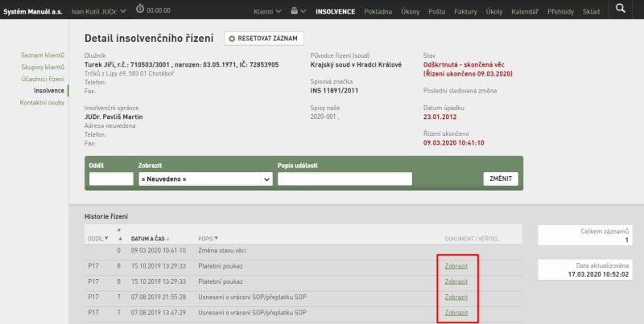
Task: Select debtor name Turek Jiří line
Action: pyautogui.click(x=182, y=65)
